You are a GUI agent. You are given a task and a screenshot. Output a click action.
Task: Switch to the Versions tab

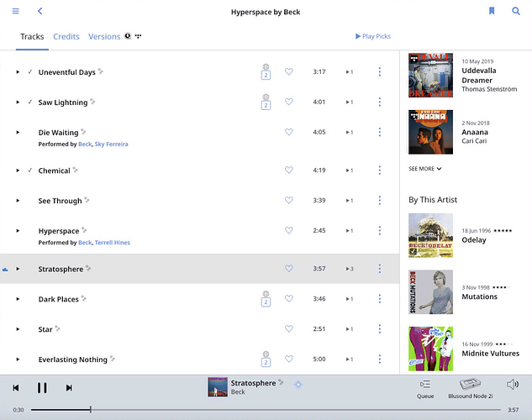(104, 37)
